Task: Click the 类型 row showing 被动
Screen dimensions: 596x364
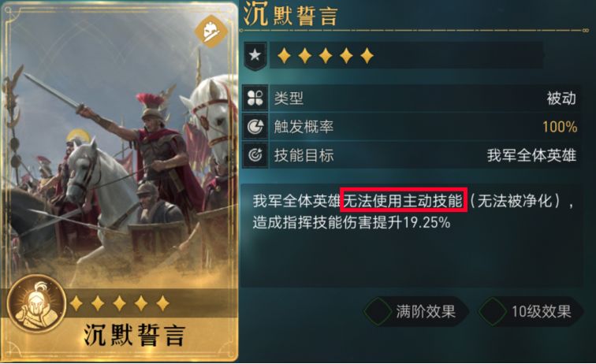Action: click(412, 98)
